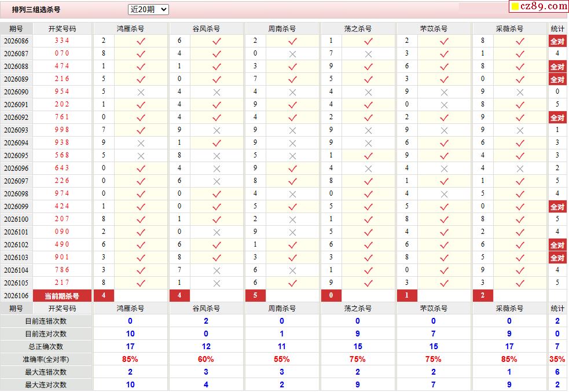The width and height of the screenshot is (569, 392).
Task: Select red kill number 0 under 荡之杀号
Action: tap(331, 296)
